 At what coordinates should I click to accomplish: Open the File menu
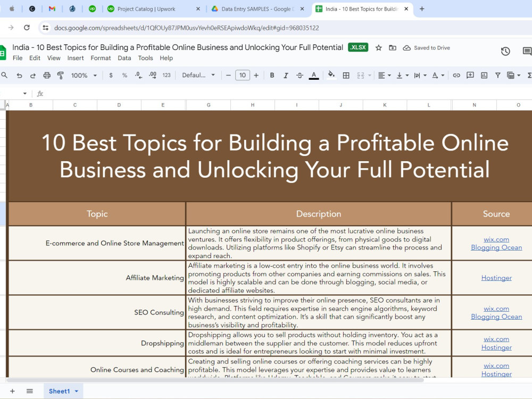pyautogui.click(x=18, y=58)
